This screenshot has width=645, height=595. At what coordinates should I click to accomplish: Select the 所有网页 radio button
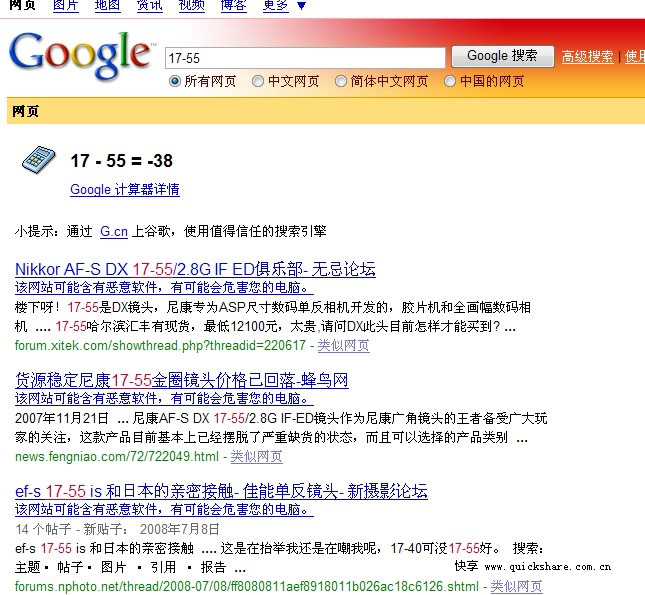coord(175,81)
